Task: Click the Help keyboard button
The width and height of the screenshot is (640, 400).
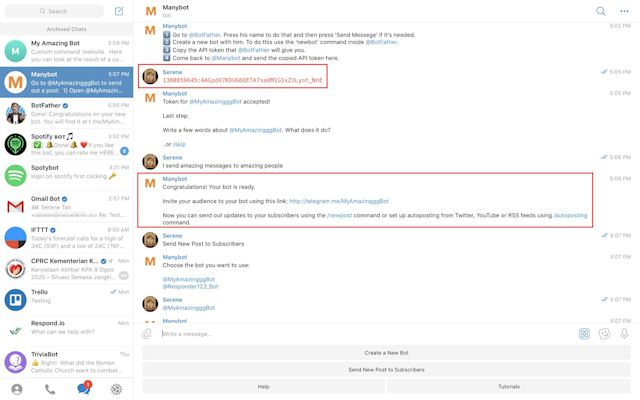Action: pyautogui.click(x=263, y=387)
